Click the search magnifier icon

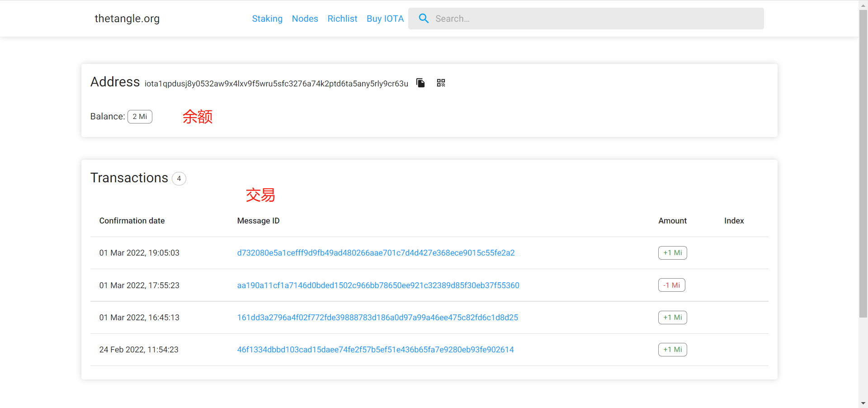(424, 19)
